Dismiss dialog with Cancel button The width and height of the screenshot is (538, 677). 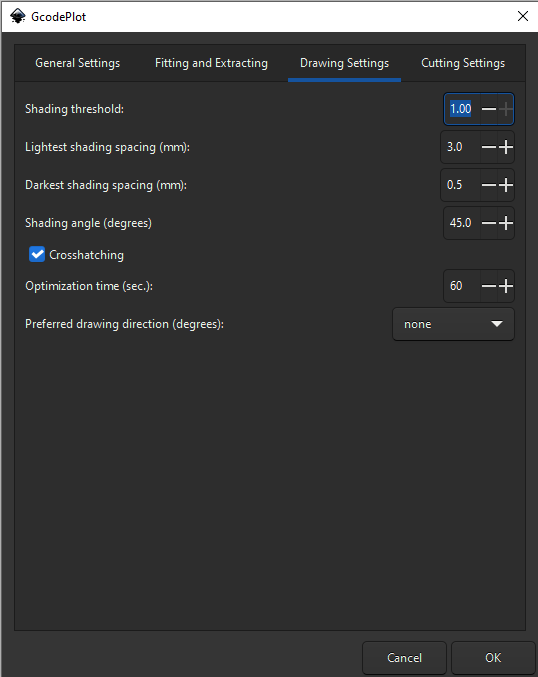[404, 658]
